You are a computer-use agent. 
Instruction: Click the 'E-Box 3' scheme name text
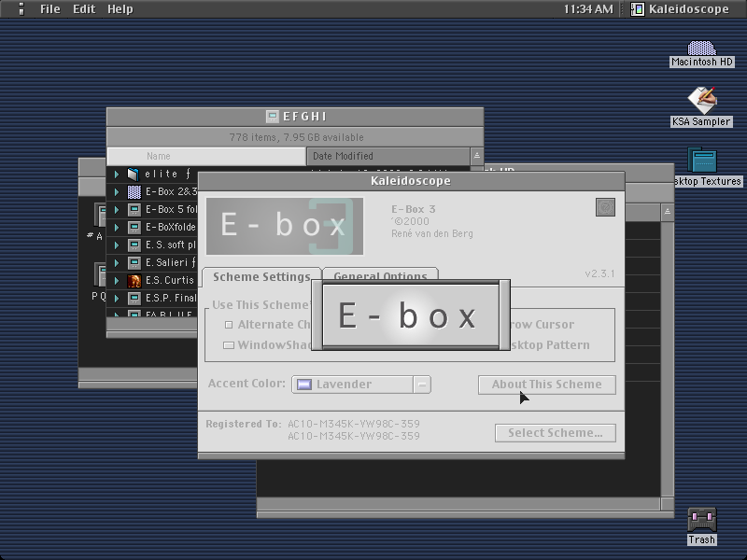(x=414, y=209)
